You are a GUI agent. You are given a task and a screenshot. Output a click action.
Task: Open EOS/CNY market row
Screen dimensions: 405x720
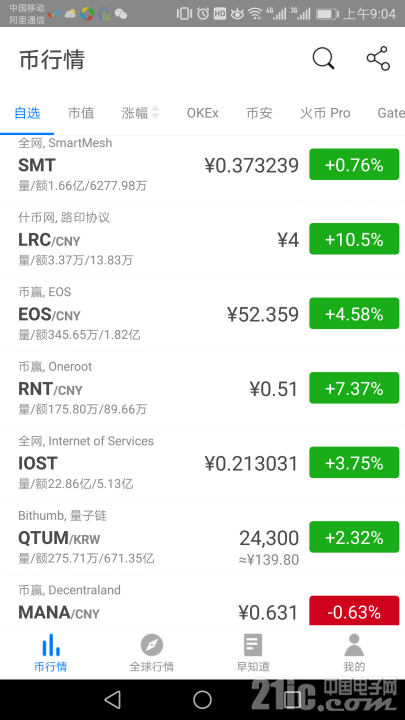point(202,314)
